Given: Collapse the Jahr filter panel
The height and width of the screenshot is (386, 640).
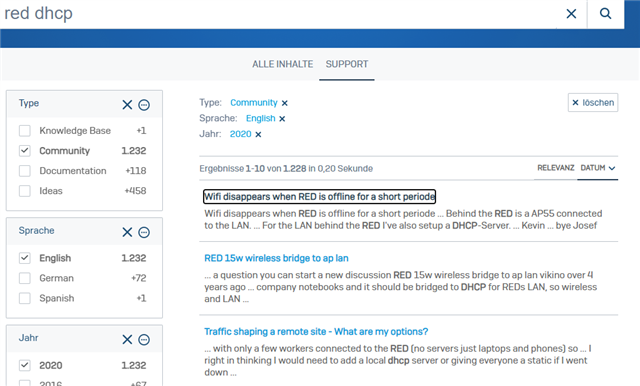Looking at the screenshot, I should (144, 339).
